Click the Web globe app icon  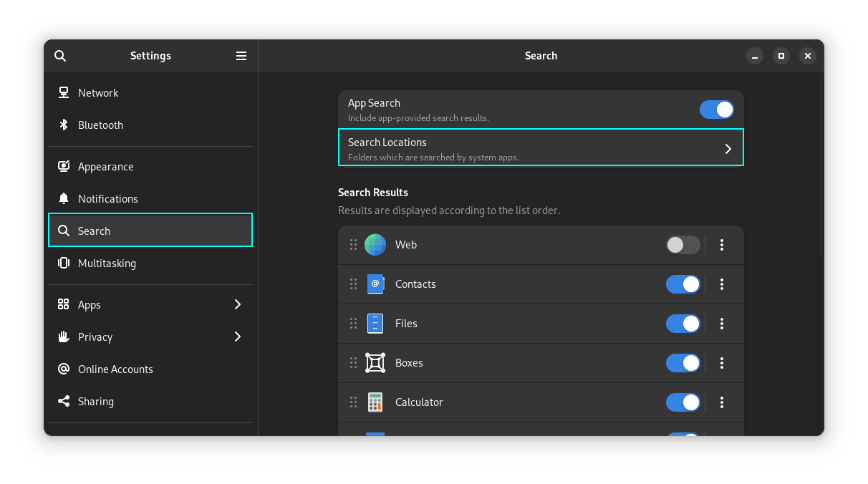[x=375, y=245]
